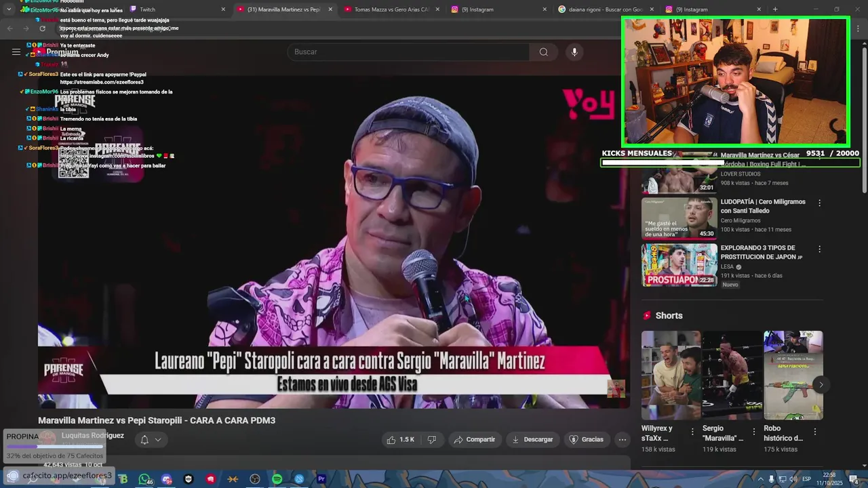Open options for EXPLORANDO 3 TIPOS video
The image size is (868, 488).
[819, 249]
